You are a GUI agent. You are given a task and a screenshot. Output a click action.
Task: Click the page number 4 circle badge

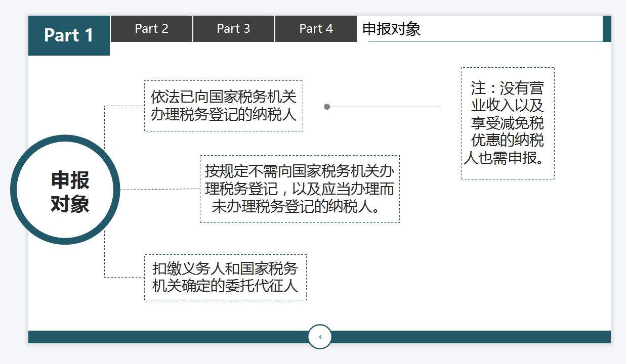point(319,337)
